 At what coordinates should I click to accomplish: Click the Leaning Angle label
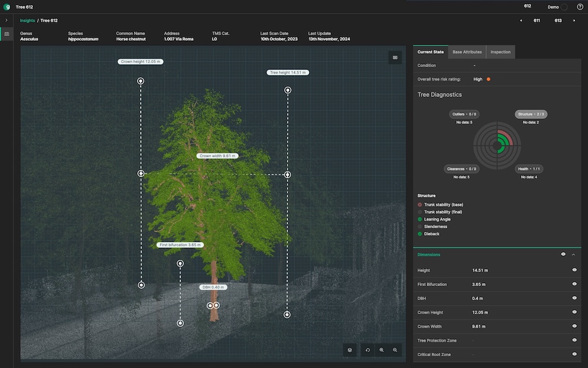[x=437, y=219]
